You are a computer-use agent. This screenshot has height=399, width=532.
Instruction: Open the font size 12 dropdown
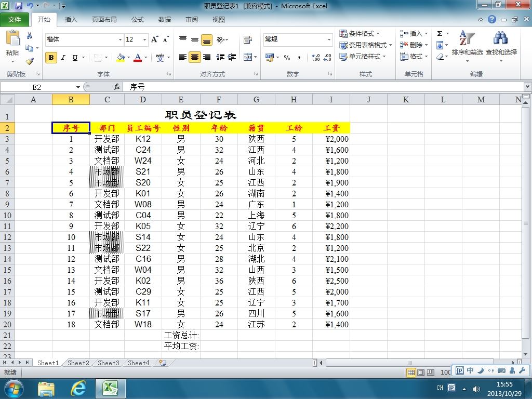tap(144, 39)
